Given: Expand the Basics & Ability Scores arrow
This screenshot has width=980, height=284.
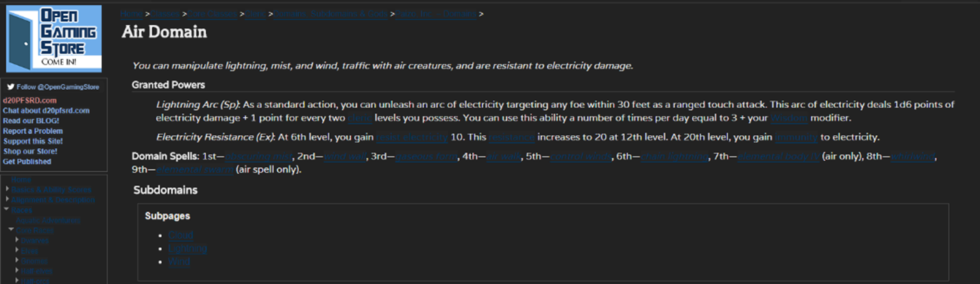Looking at the screenshot, I should [7, 189].
